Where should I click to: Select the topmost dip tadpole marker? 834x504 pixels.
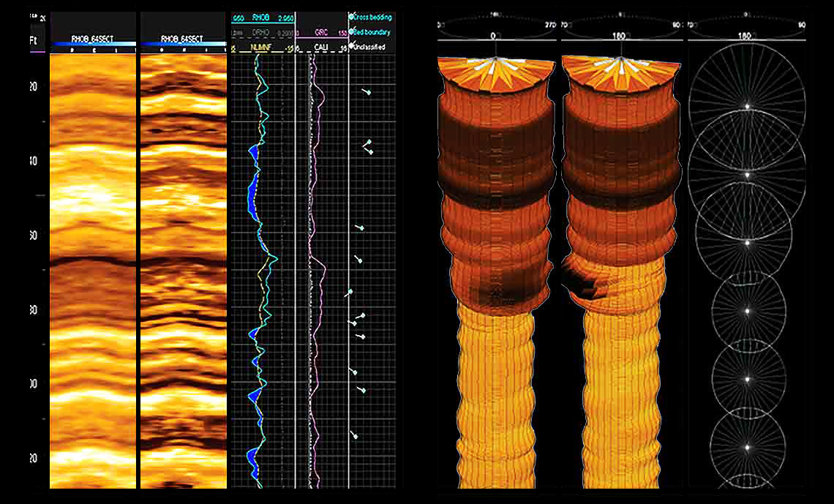point(367,92)
